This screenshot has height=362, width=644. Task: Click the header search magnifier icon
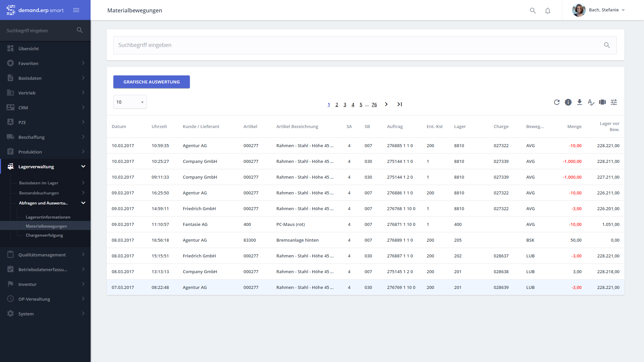(533, 10)
